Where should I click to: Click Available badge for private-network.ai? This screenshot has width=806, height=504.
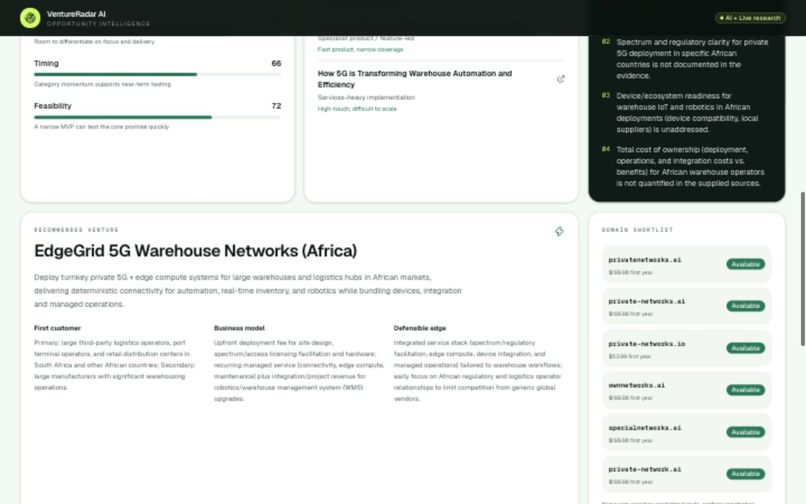point(745,474)
